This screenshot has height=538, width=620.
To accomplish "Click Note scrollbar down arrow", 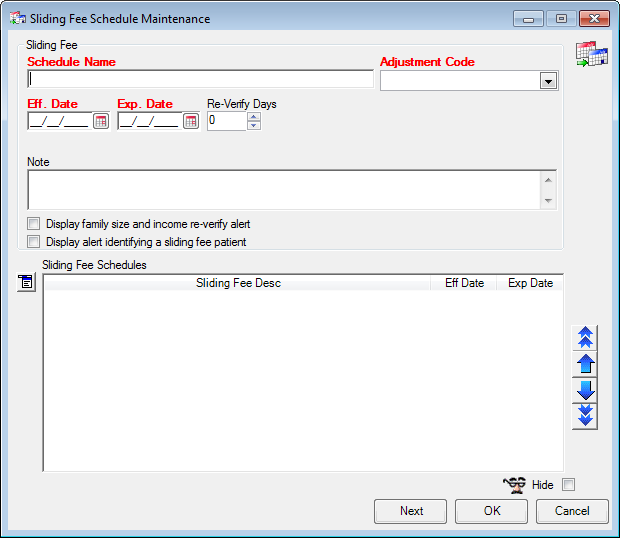I will [548, 200].
